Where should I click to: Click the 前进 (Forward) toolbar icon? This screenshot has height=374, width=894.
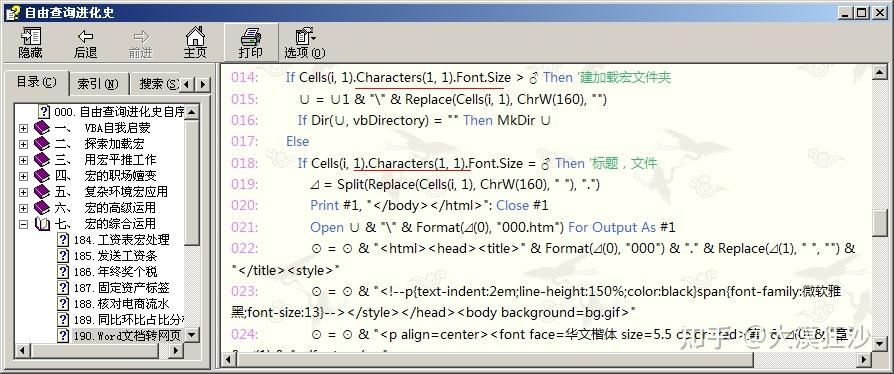pyautogui.click(x=140, y=43)
